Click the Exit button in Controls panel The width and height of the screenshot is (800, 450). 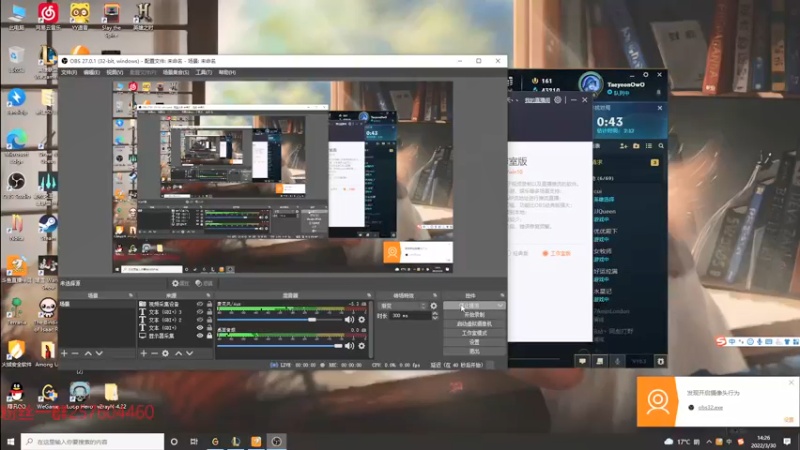(x=474, y=352)
